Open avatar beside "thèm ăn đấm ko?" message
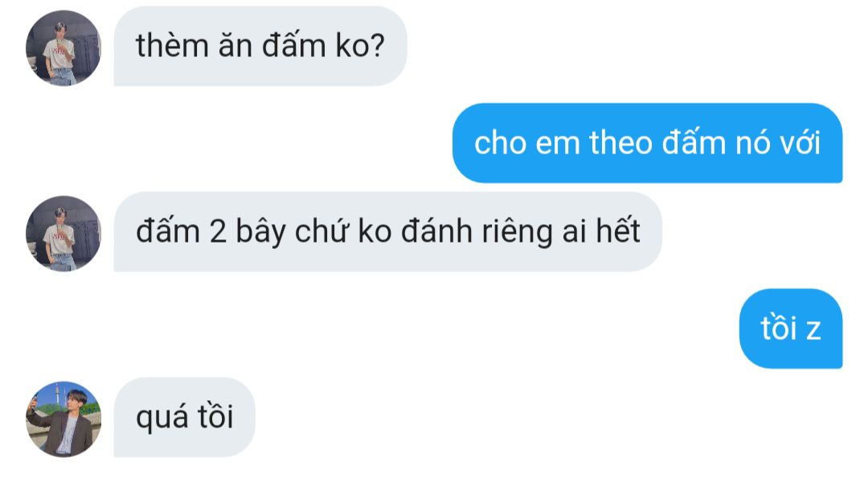 [63, 47]
